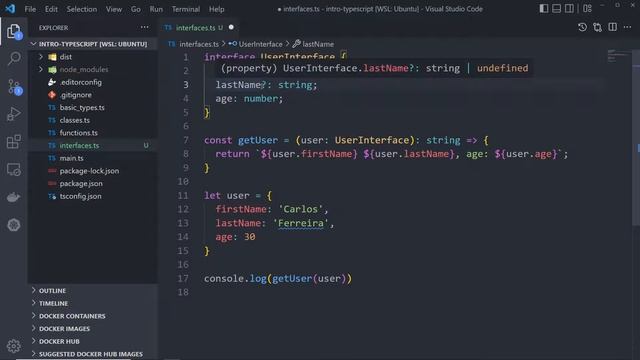Viewport: 640px width, 360px height.
Task: Open the Terminal menu
Action: tap(186, 9)
